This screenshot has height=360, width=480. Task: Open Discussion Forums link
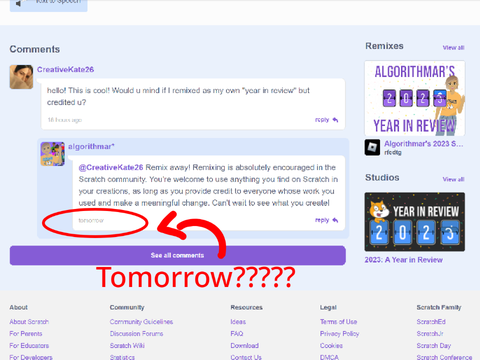coord(137,334)
